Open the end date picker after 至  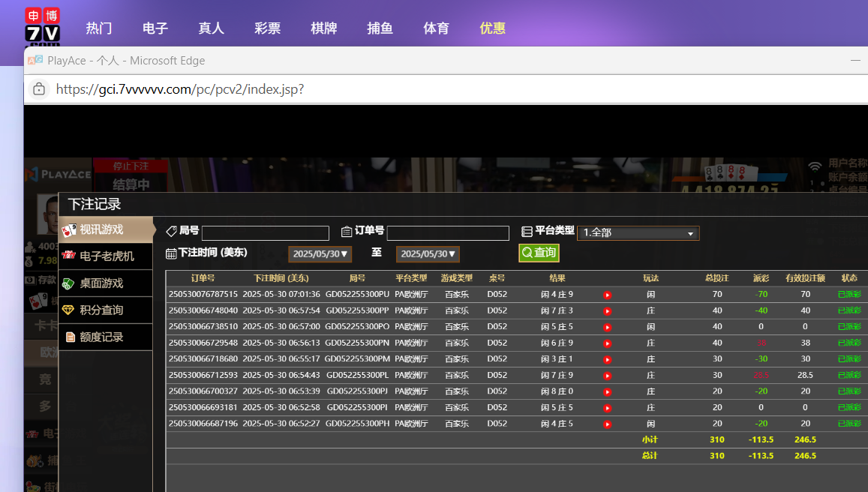(428, 254)
